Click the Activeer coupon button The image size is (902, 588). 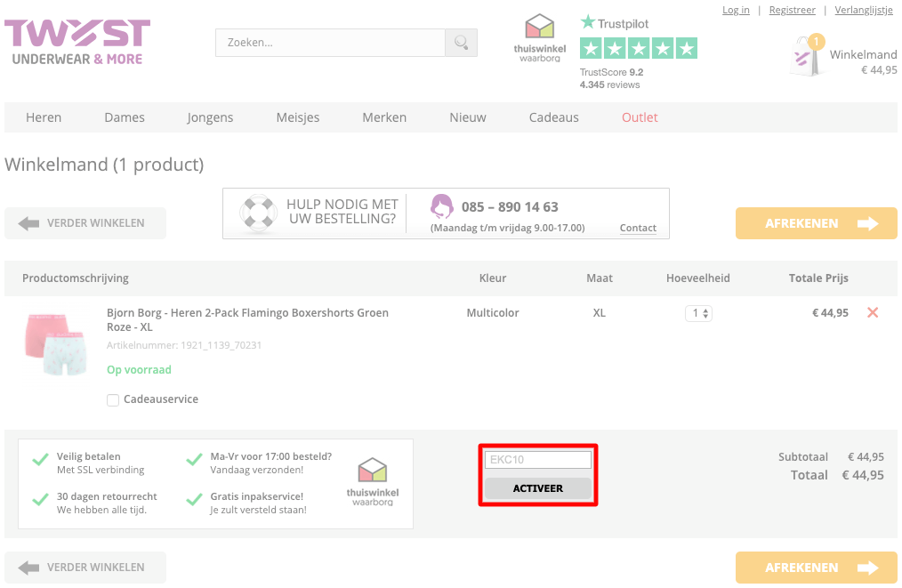point(538,488)
